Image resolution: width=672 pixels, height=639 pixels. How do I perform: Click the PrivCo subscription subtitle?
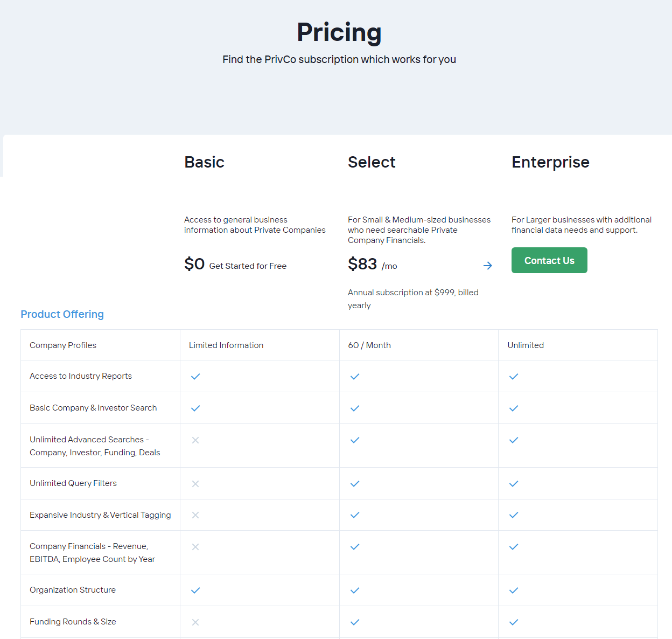(339, 59)
